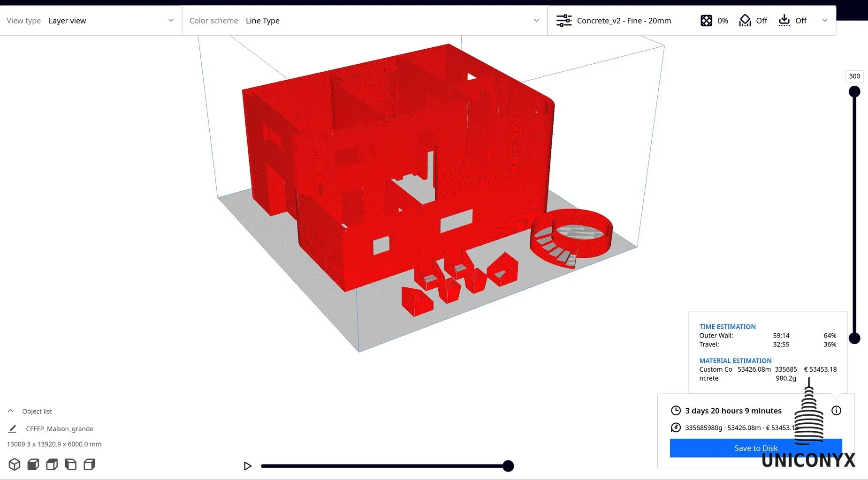Select CFFFP_Maison_grande in the object list

[x=60, y=428]
